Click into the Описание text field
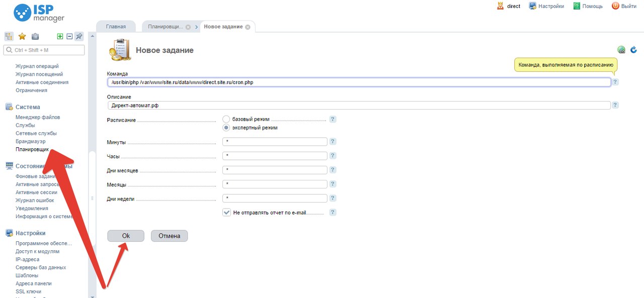This screenshot has height=298, width=644. tap(358, 106)
